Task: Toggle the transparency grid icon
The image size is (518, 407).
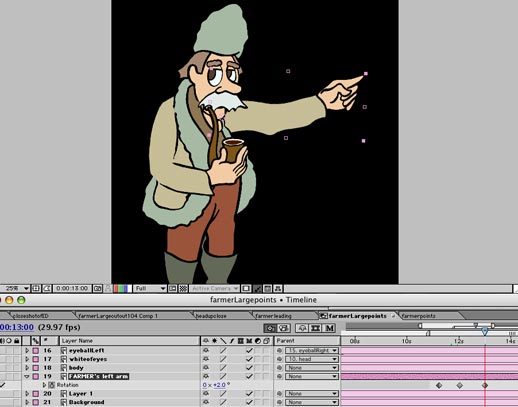Action: (x=183, y=288)
